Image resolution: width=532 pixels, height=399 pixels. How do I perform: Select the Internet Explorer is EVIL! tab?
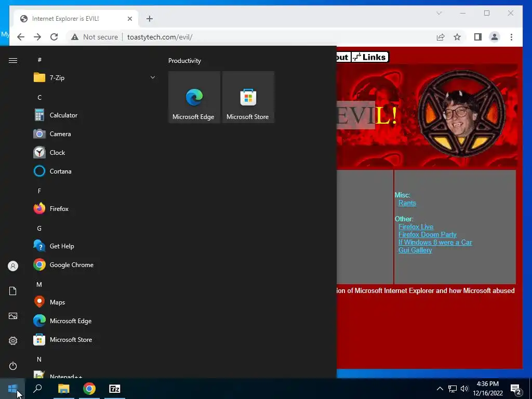[x=76, y=19]
